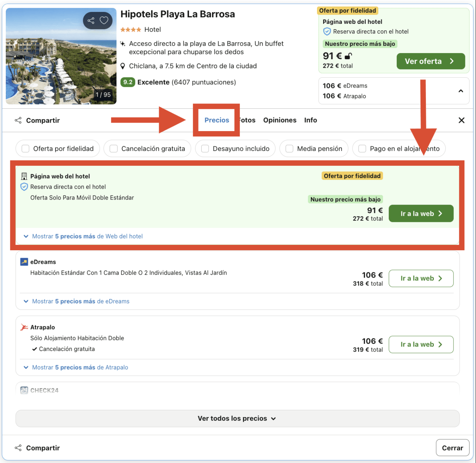Click the green Ver oferta button
This screenshot has width=476, height=463.
431,61
